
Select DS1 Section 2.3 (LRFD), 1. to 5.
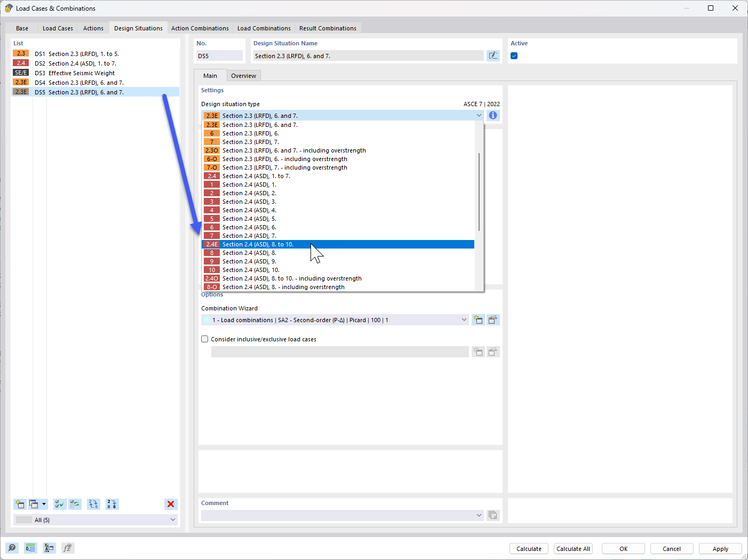96,54
